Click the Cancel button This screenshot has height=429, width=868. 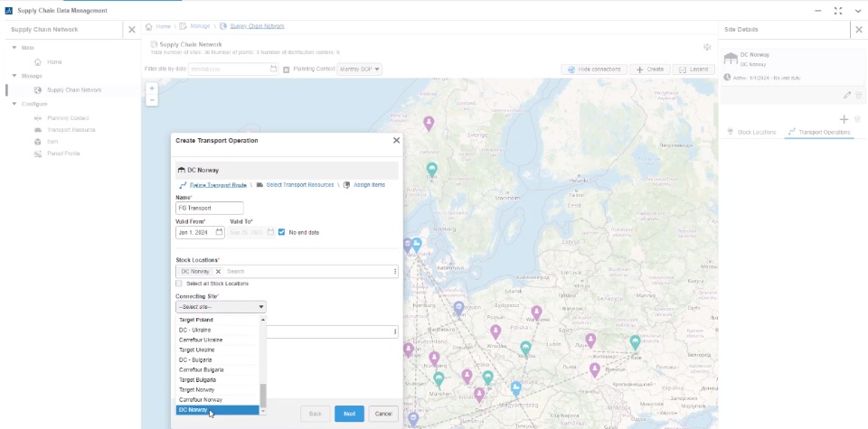(x=383, y=414)
